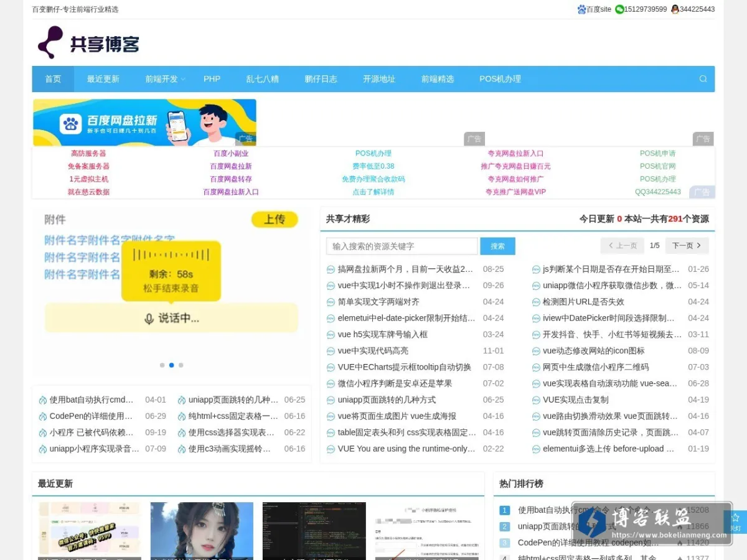Open the 百度网盘拉新 banner ad
The image size is (747, 560).
click(144, 122)
